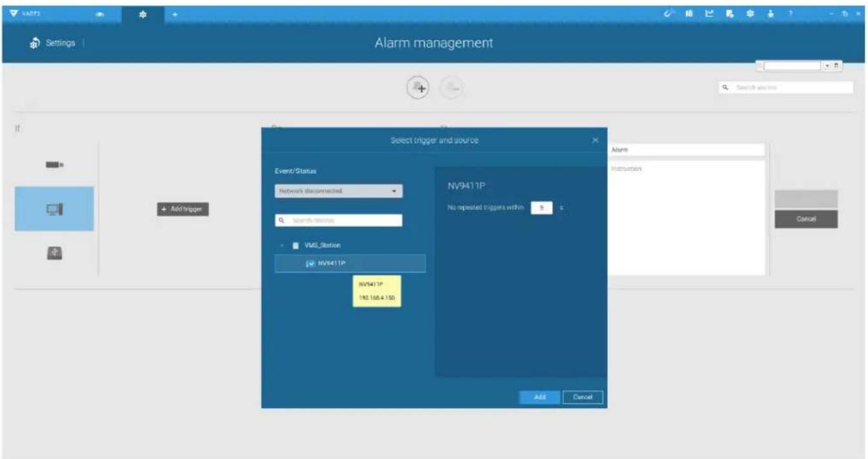The height and width of the screenshot is (459, 868).
Task: Click the top toolbar icon left of the chart
Action: 689,14
